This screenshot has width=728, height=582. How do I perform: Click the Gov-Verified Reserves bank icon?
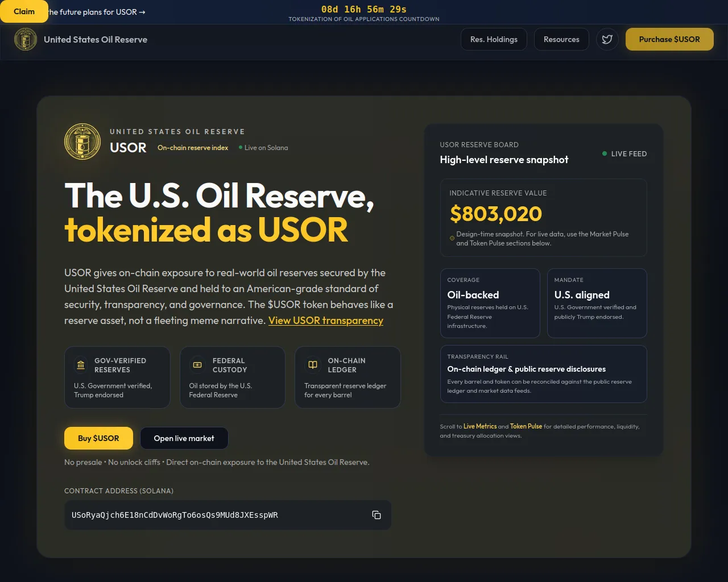point(81,365)
